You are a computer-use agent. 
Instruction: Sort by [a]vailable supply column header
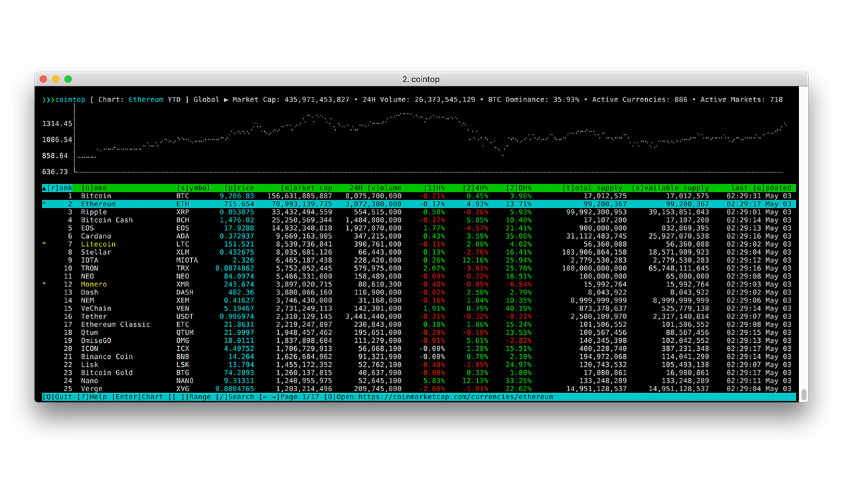click(670, 188)
